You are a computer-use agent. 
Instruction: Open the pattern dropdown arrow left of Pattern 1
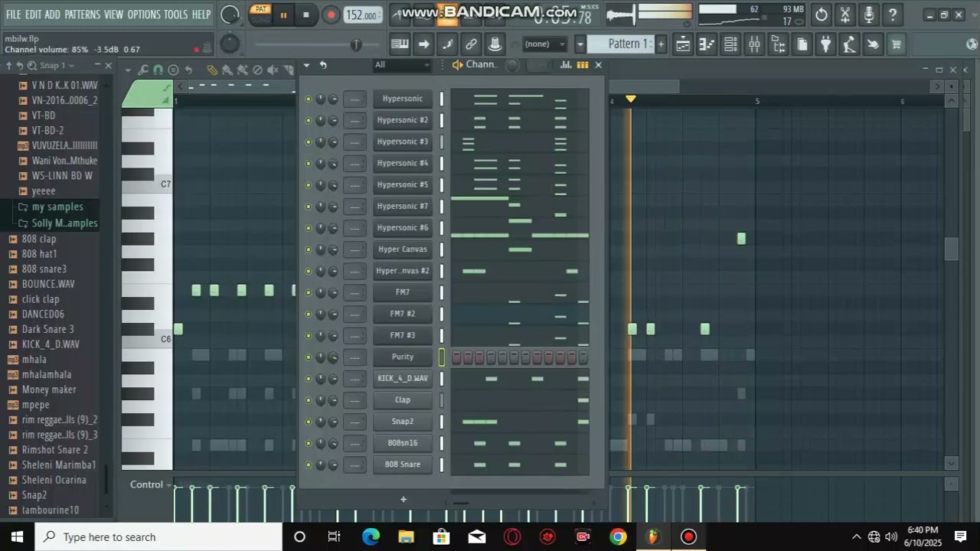click(580, 44)
